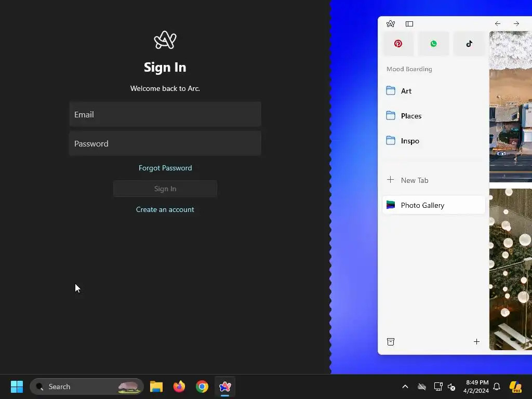Click the back arrow in preview window

[x=497, y=23]
